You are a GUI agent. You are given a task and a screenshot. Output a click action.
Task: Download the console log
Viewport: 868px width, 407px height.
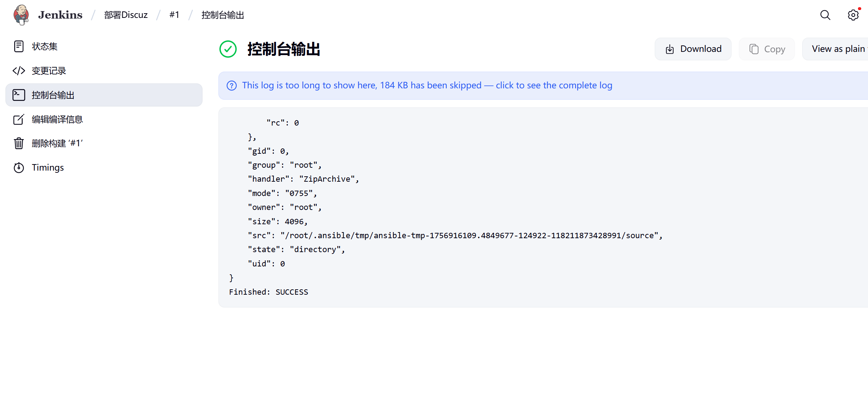693,49
